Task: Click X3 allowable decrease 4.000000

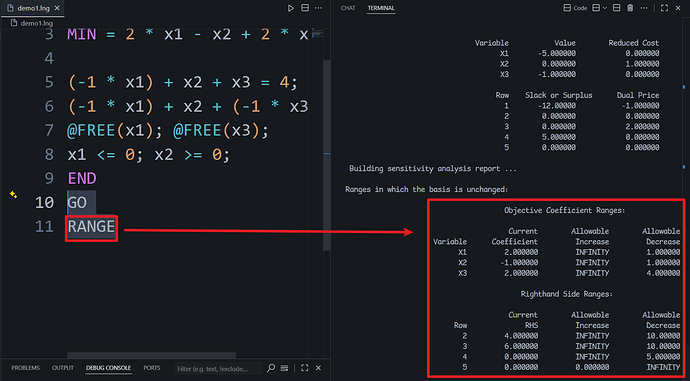Action: pos(663,273)
